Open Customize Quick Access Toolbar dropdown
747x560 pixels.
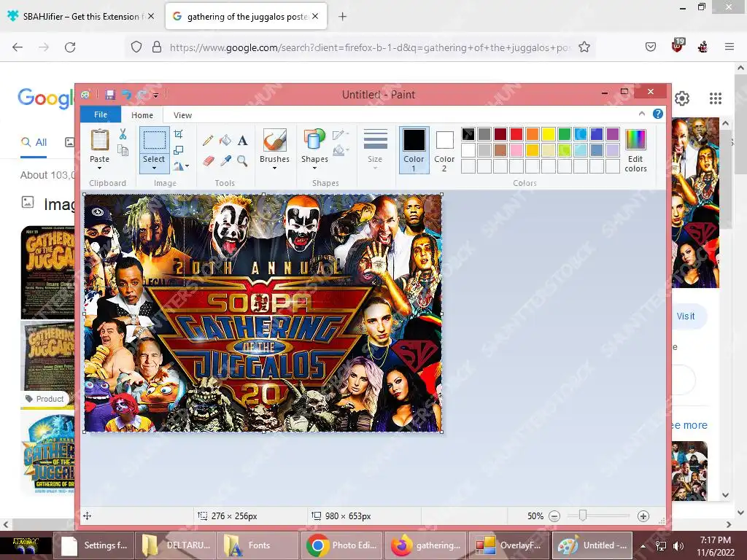coord(156,96)
